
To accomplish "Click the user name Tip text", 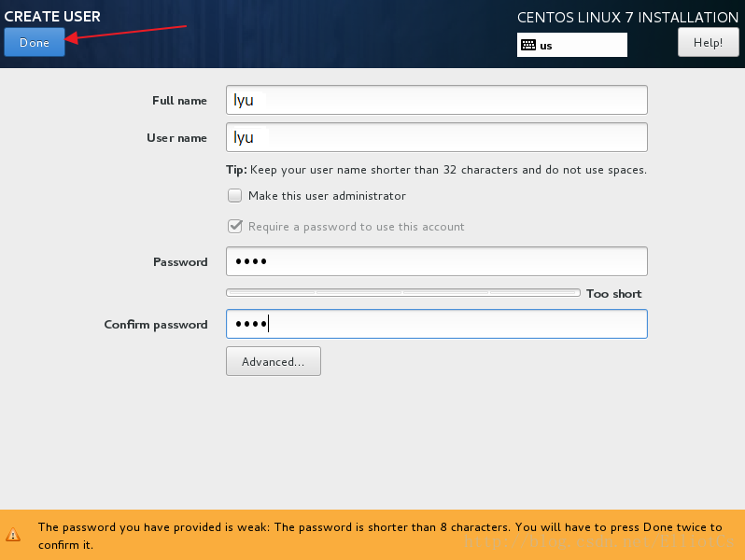I will (x=436, y=170).
